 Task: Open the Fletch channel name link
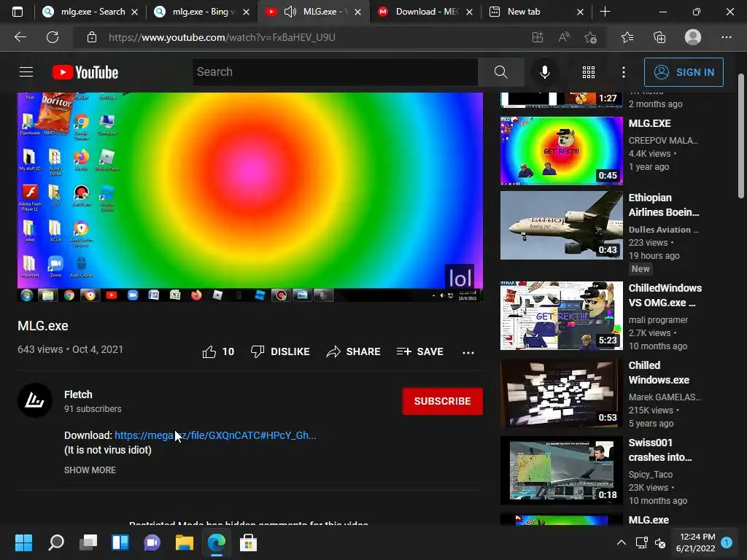(x=78, y=394)
